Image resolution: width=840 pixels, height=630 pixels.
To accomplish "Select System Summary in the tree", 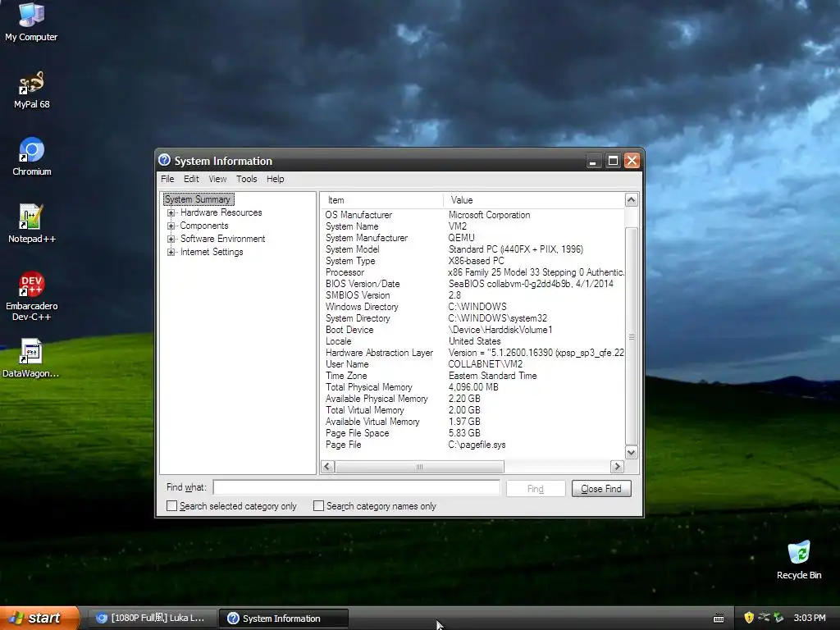I will (x=198, y=199).
